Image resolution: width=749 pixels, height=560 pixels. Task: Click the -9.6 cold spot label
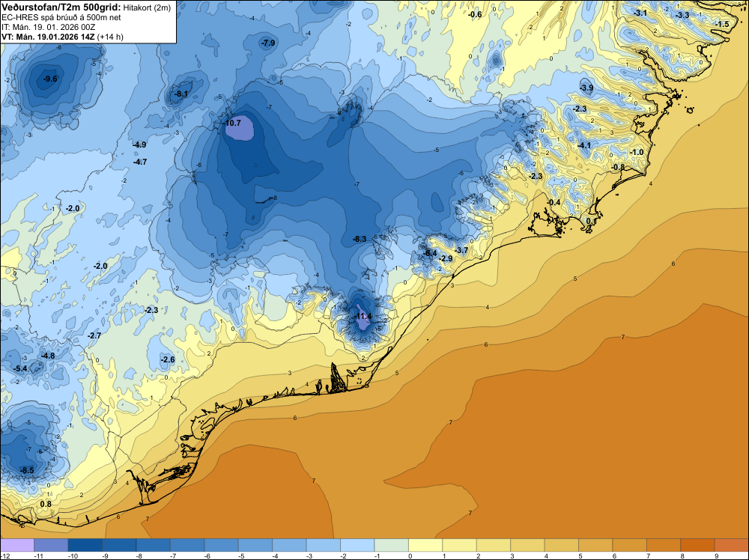click(x=49, y=79)
